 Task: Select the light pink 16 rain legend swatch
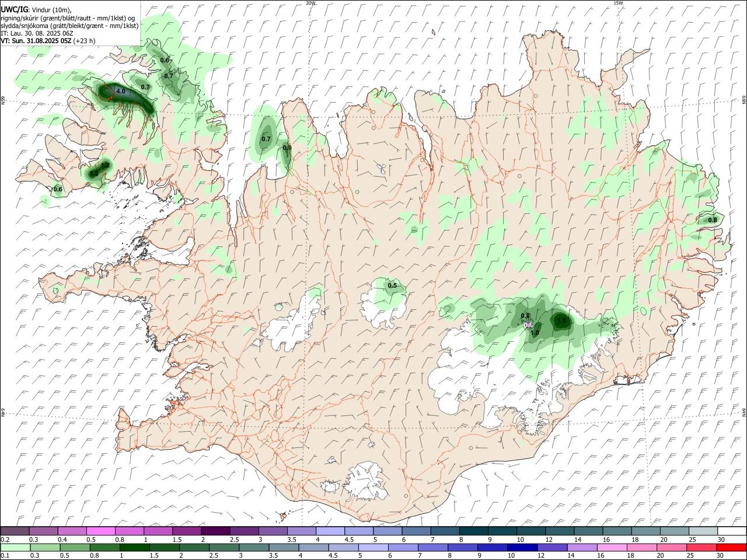click(612, 547)
